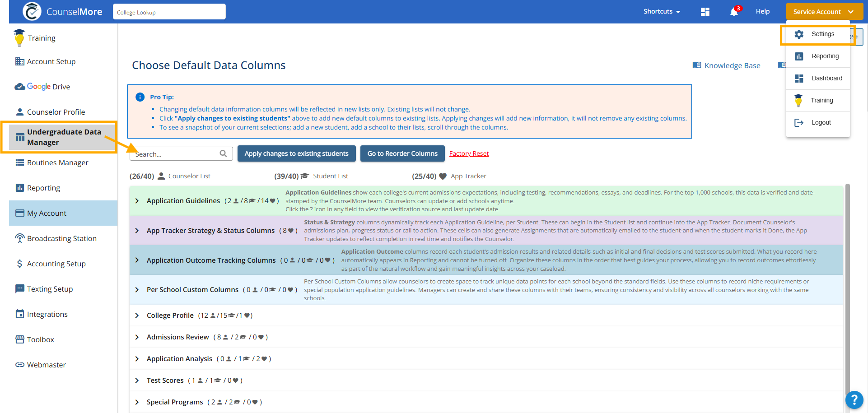Open the dashboard grid icon in header
The height and width of the screenshot is (413, 868).
(705, 12)
